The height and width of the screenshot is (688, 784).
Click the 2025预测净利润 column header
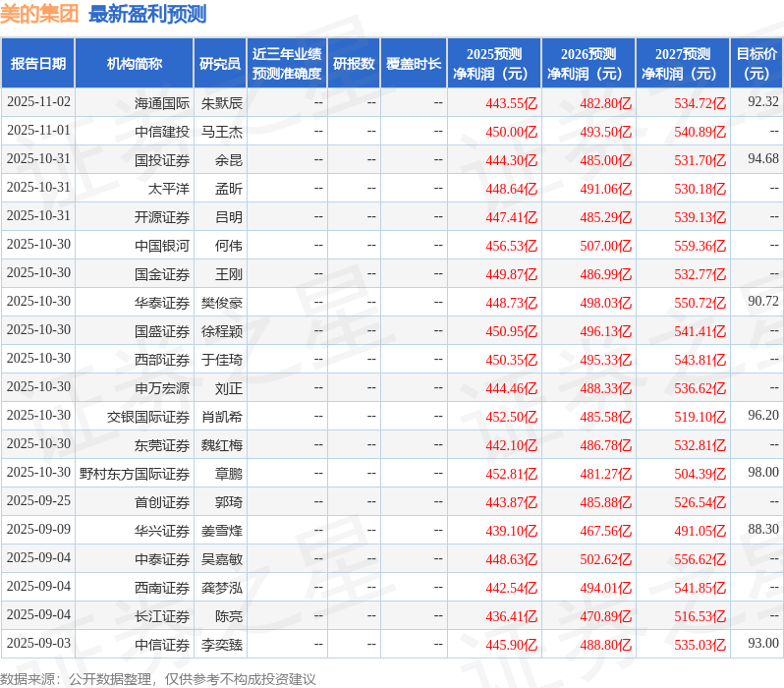494,64
